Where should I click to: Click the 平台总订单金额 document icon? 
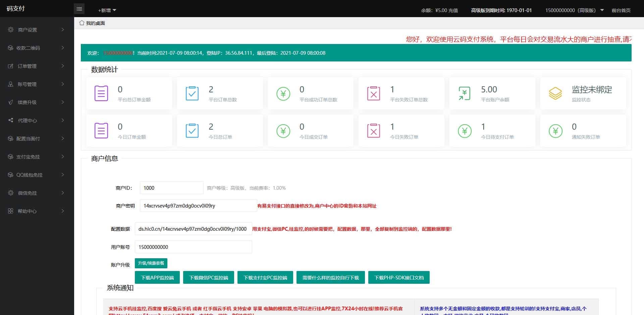coord(101,93)
